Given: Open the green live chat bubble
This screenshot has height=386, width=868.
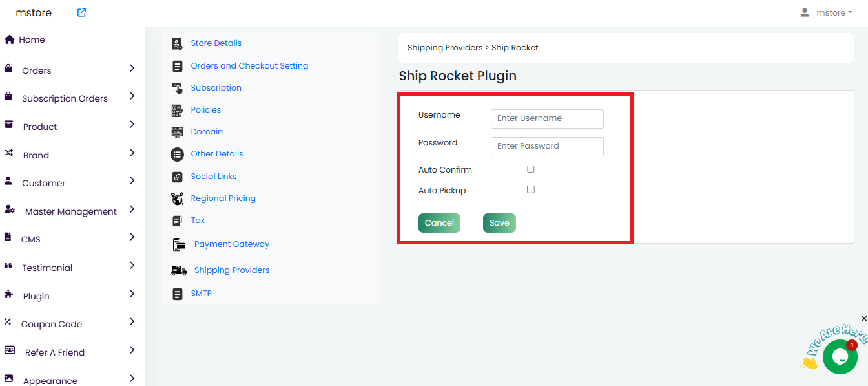Looking at the screenshot, I should click(x=840, y=357).
